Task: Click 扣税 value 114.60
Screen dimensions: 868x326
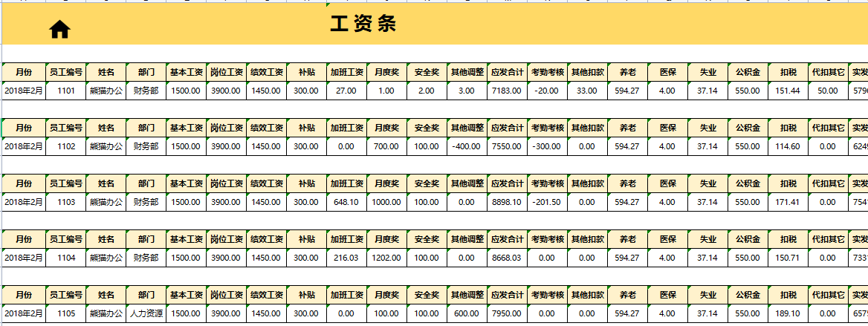Action: click(788, 147)
